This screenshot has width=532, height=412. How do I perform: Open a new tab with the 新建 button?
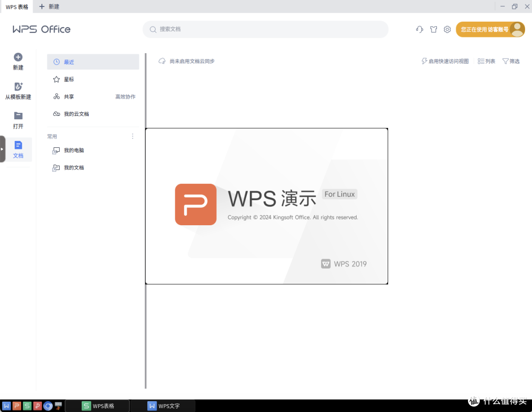(x=48, y=6)
